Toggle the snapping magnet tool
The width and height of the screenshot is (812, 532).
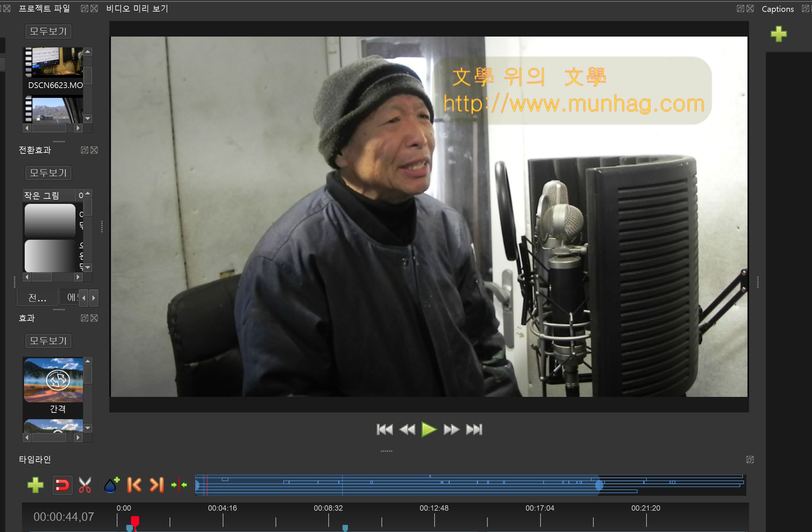click(62, 485)
